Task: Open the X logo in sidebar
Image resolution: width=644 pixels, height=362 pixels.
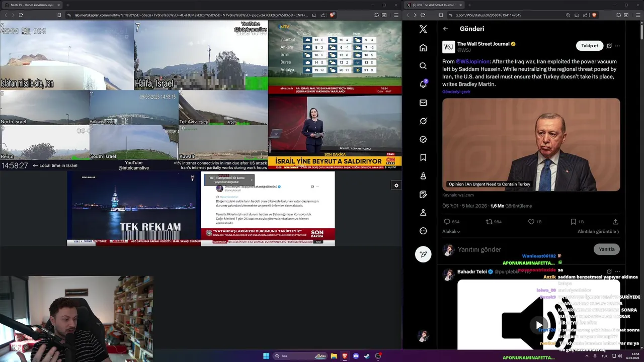Action: (x=423, y=29)
